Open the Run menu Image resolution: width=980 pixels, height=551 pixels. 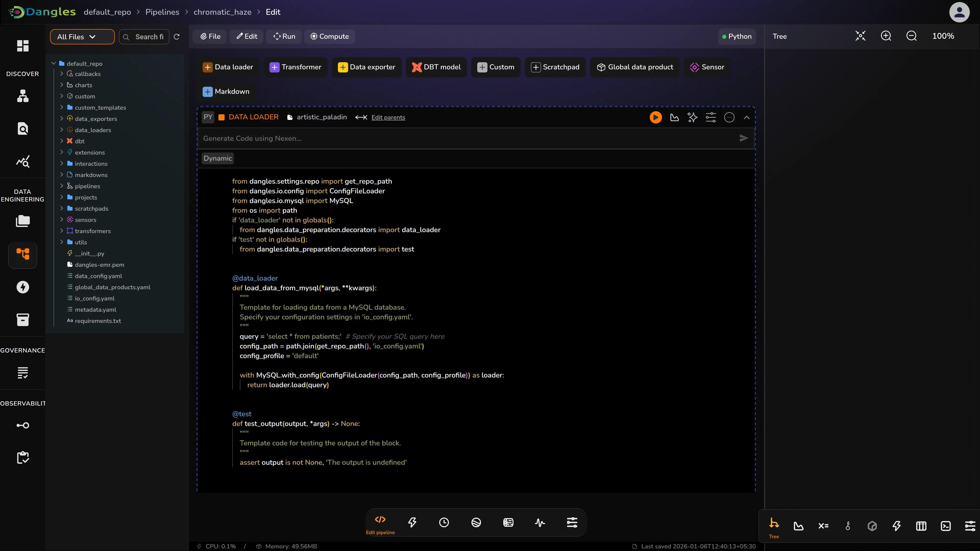click(x=284, y=36)
